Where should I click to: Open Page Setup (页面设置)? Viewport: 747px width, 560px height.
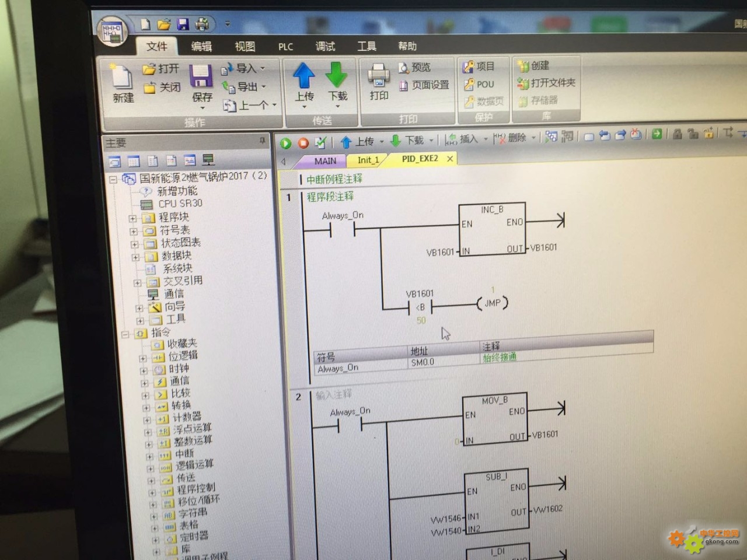tap(424, 85)
